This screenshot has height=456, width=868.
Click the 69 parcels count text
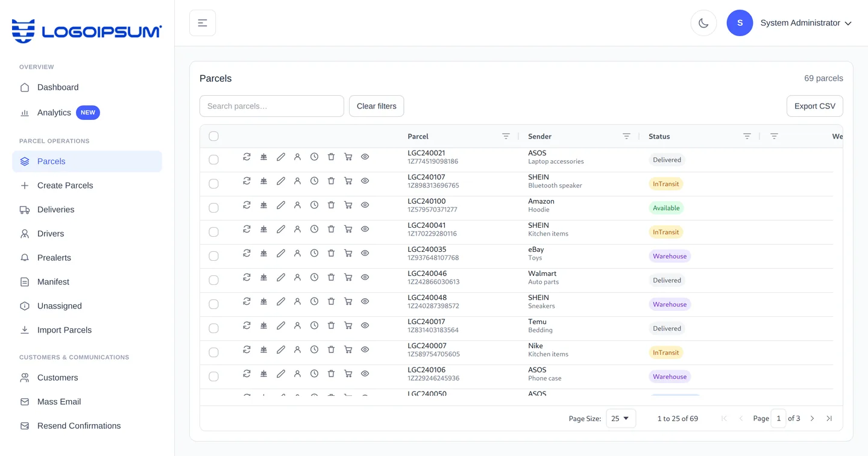(x=823, y=78)
